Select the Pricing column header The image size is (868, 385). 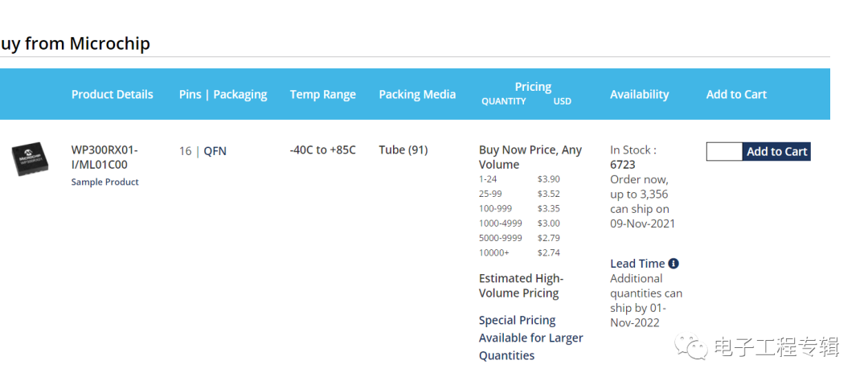click(x=533, y=87)
